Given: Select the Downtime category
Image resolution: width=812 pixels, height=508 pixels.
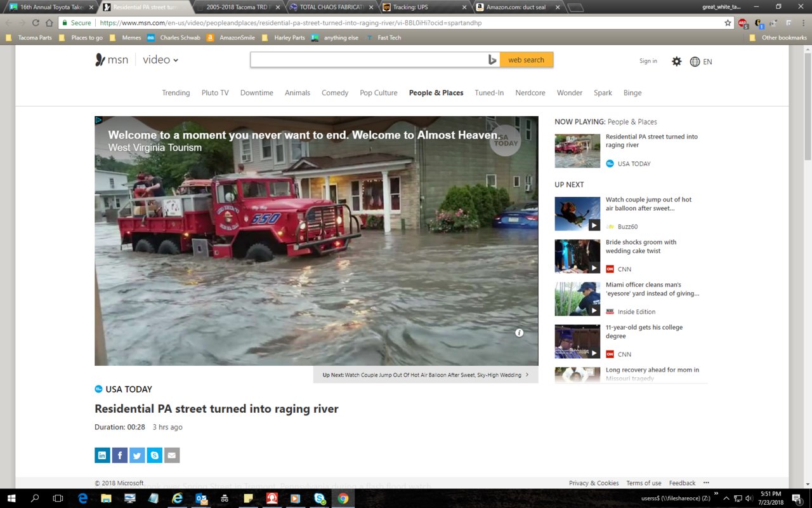Looking at the screenshot, I should [257, 93].
